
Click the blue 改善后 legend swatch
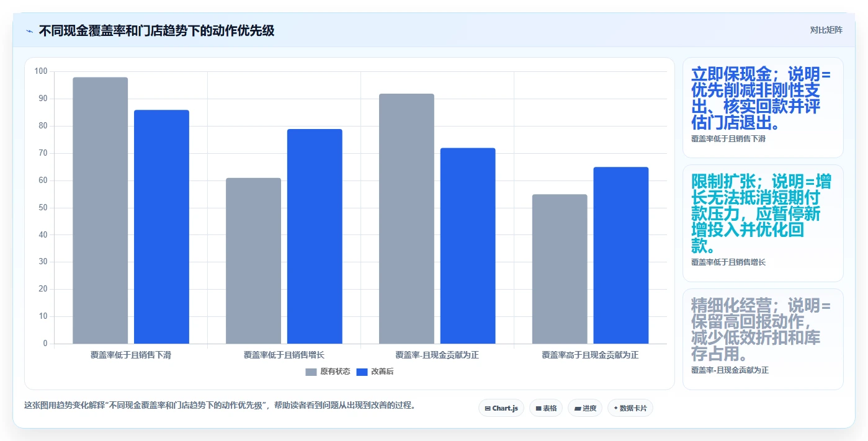pyautogui.click(x=362, y=372)
